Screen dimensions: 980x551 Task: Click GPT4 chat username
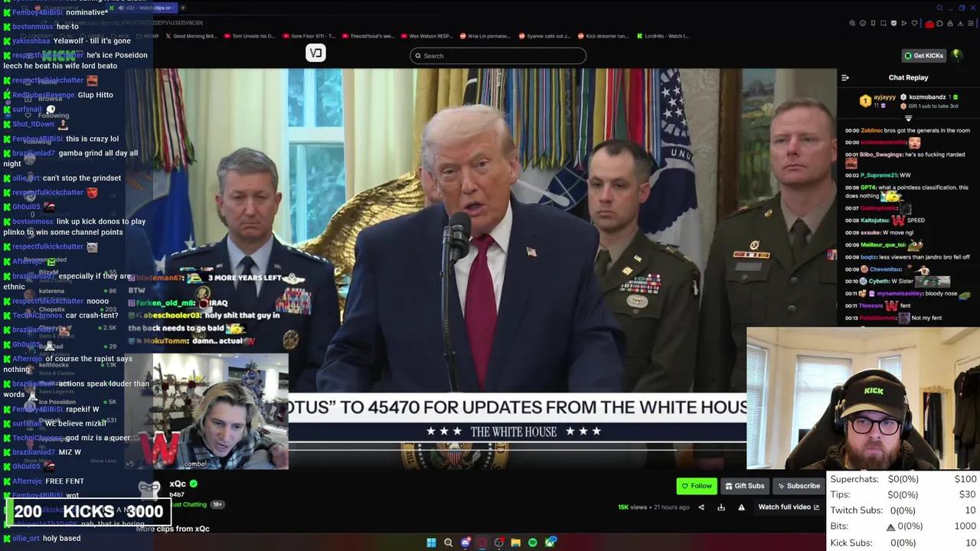[868, 187]
